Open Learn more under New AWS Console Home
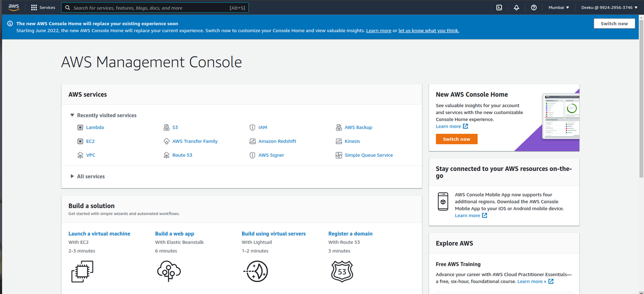 pyautogui.click(x=448, y=127)
